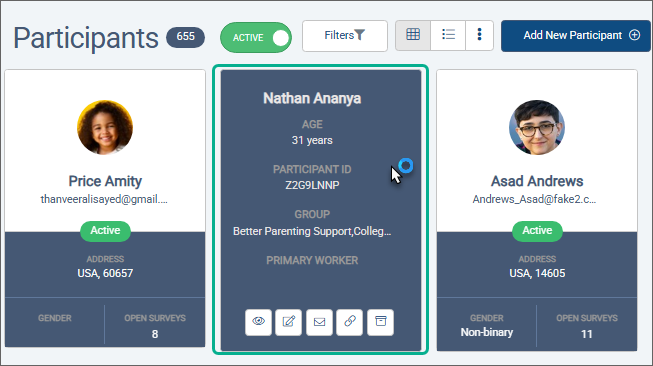Image resolution: width=653 pixels, height=366 pixels.
Task: Click the eye view icon on Nathan's card
Action: [258, 322]
